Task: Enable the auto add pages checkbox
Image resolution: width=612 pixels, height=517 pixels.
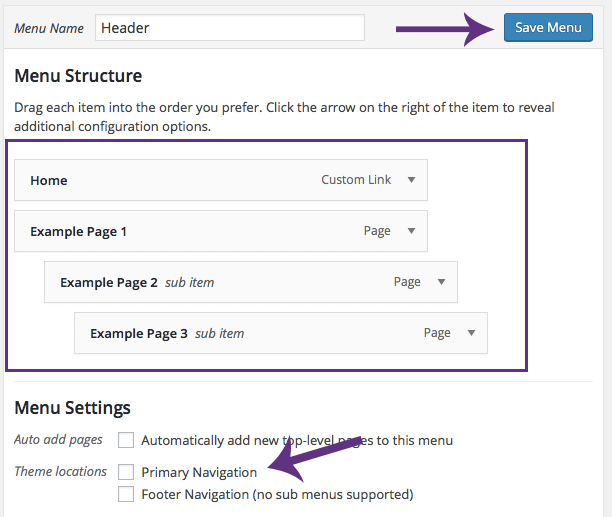Action: pyautogui.click(x=126, y=440)
